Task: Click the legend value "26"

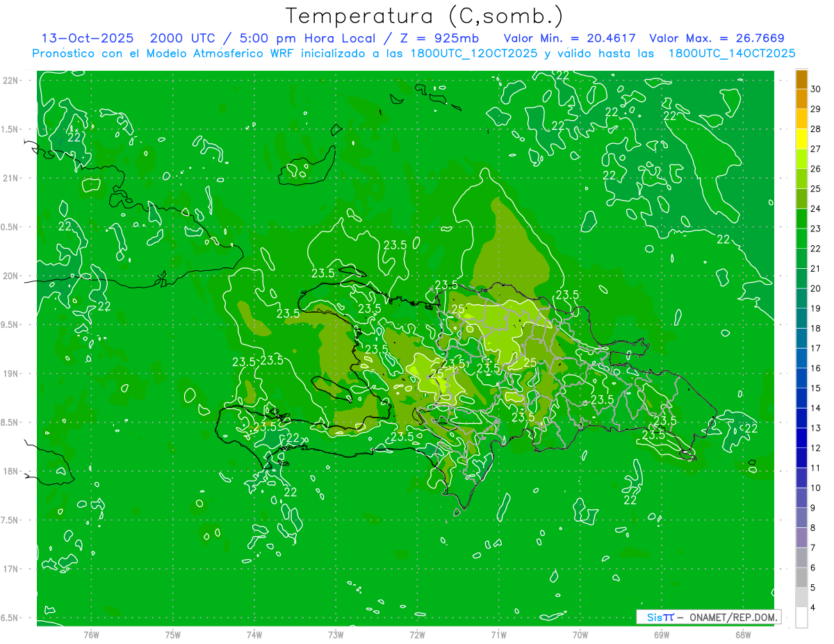Action: [x=815, y=169]
